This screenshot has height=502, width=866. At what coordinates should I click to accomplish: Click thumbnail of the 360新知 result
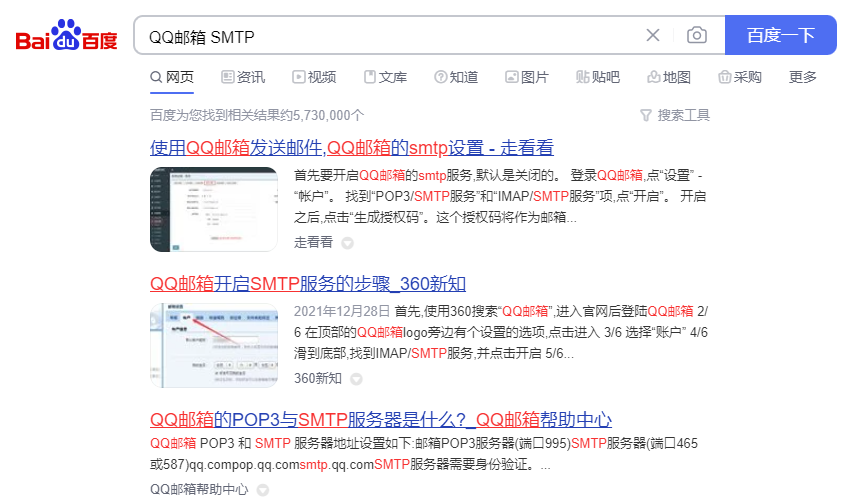[214, 345]
